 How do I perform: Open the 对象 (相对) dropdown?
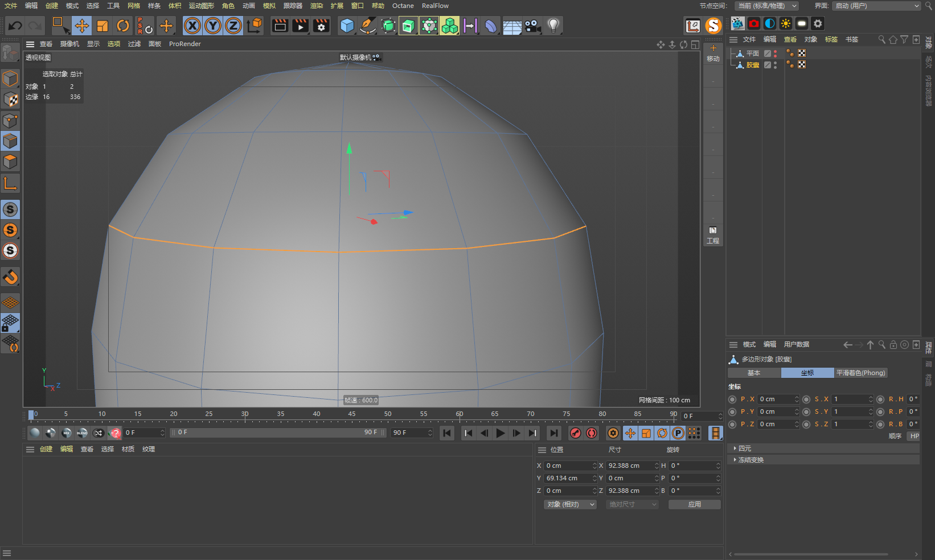pos(571,505)
